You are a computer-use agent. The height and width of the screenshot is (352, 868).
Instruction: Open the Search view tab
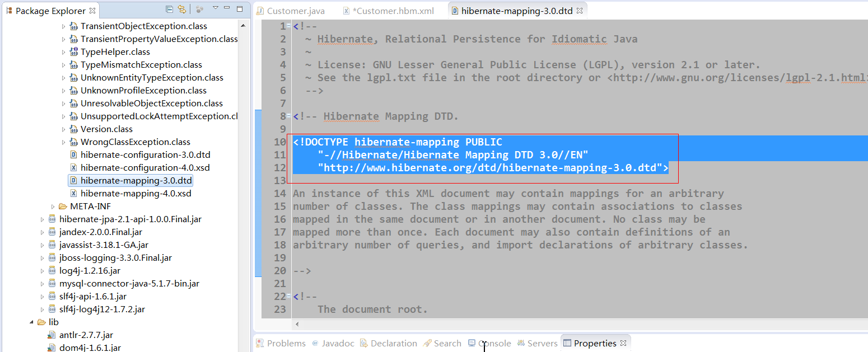(x=442, y=343)
